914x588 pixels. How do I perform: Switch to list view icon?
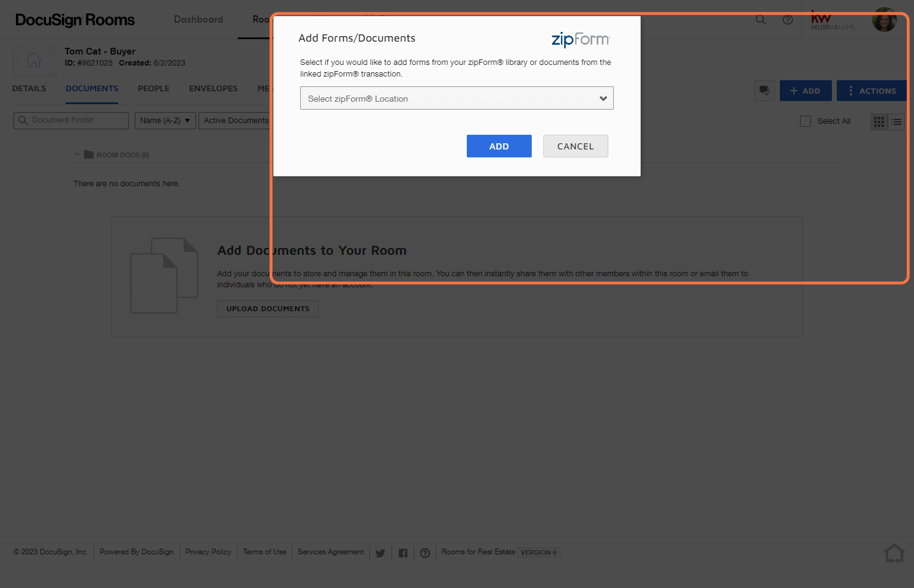[896, 122]
